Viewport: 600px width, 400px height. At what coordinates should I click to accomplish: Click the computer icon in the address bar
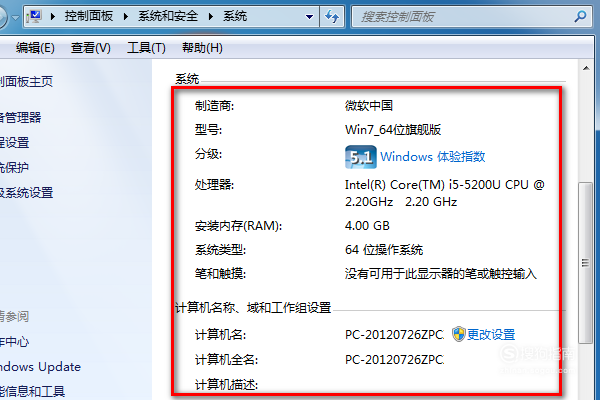(34, 16)
